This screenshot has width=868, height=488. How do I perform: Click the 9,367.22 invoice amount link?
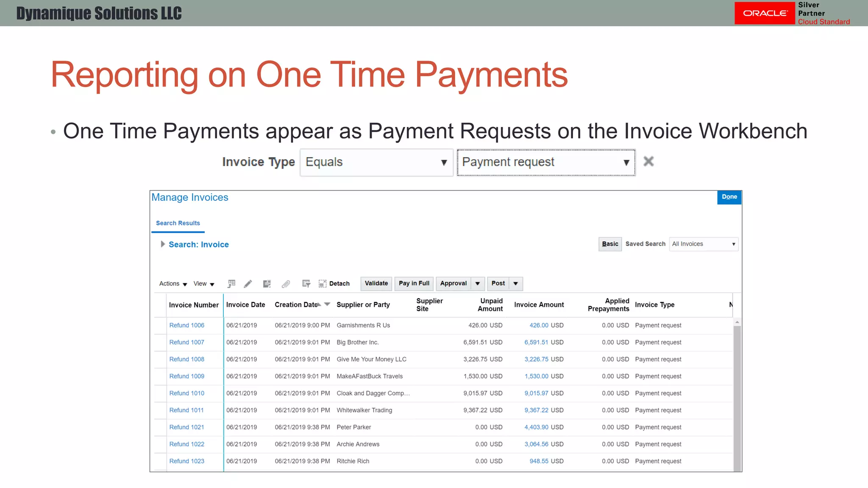[x=536, y=410]
